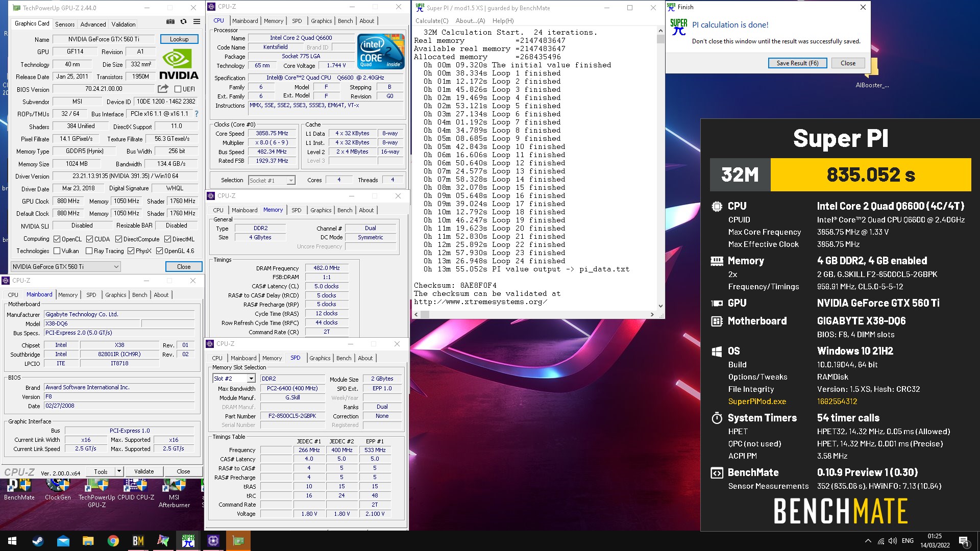Toggle the DirectML checkbox

(168, 239)
